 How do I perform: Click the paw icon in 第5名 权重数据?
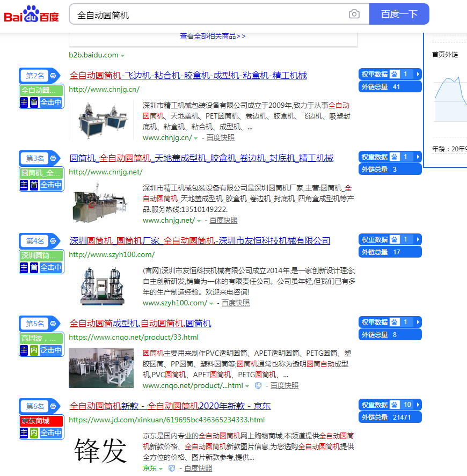pos(395,322)
